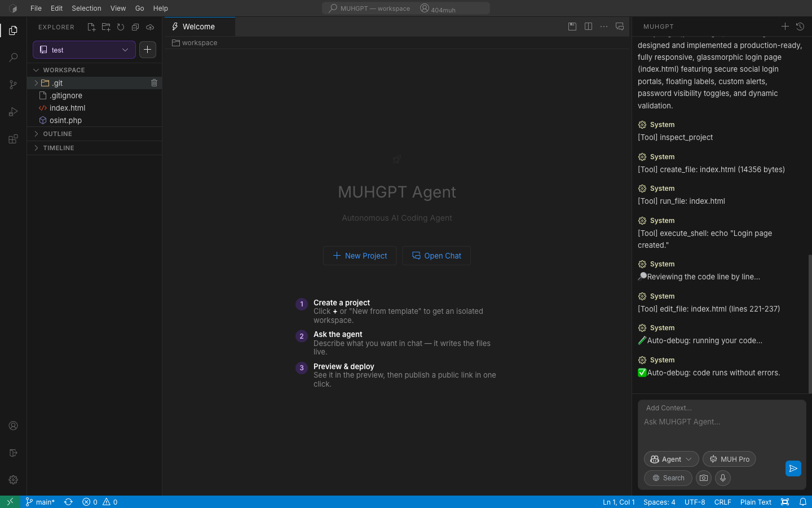Select the Welcome tab
The width and height of the screenshot is (812, 508).
tap(200, 27)
